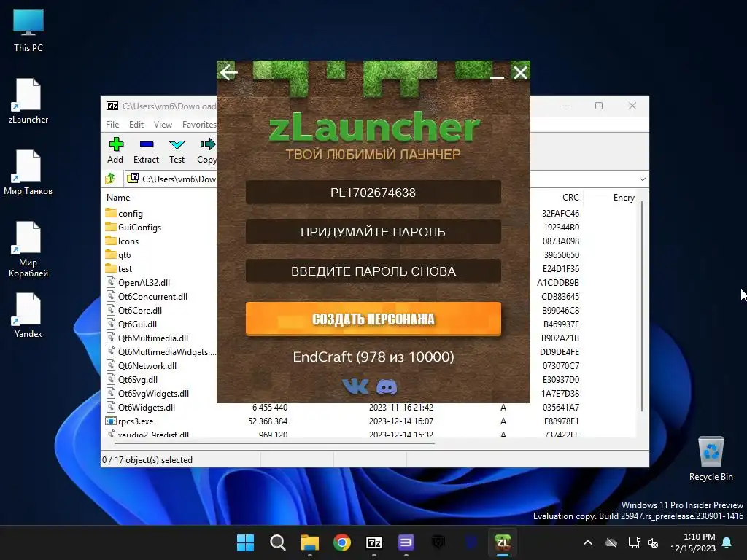This screenshot has height=560, width=747.
Task: Click the muted volume tray icon
Action: pos(653,542)
